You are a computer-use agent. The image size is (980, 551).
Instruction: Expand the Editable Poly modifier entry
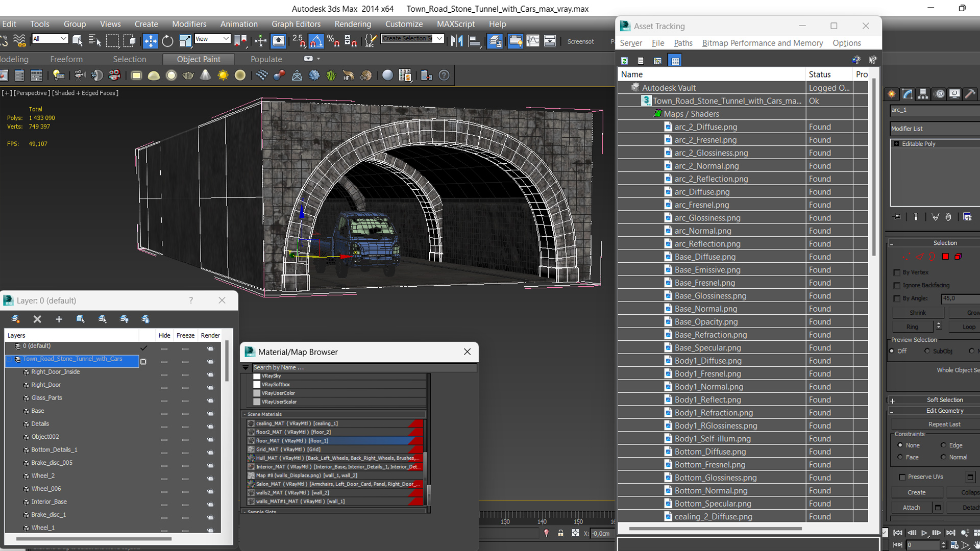click(x=896, y=144)
